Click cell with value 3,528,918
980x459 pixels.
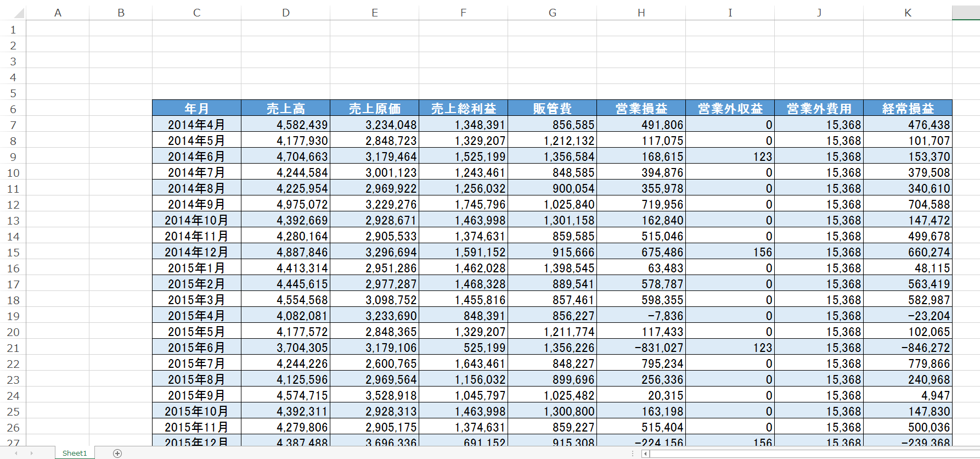[x=374, y=395]
